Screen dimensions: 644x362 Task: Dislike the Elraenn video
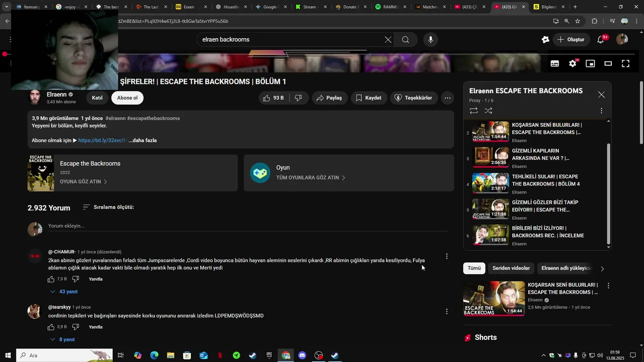pyautogui.click(x=298, y=98)
